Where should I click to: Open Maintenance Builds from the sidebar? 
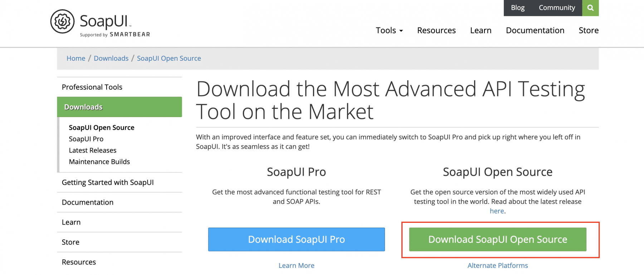click(x=99, y=162)
